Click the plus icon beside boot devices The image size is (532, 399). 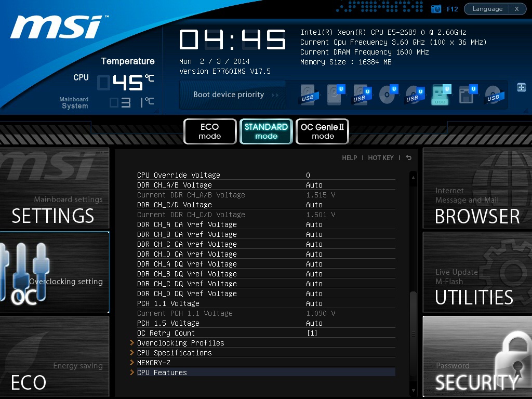click(x=522, y=87)
